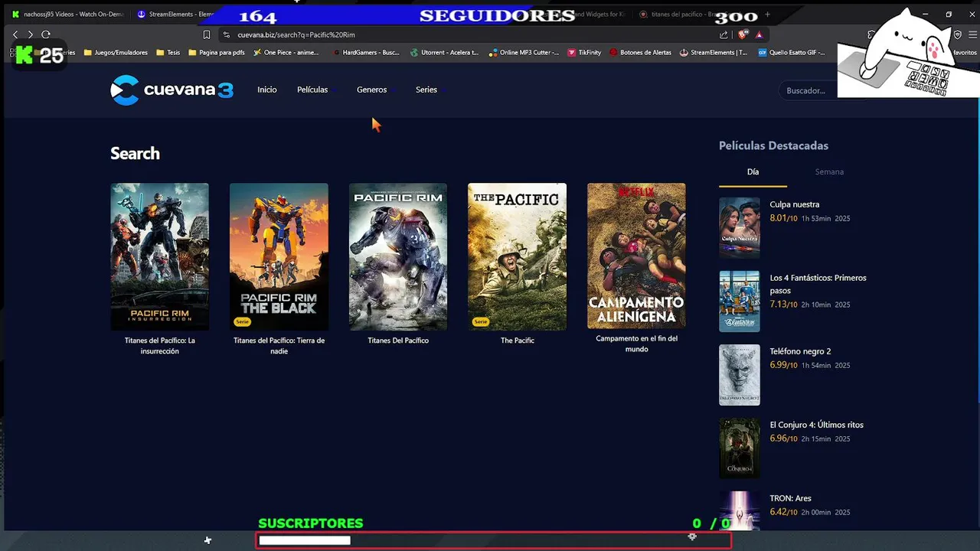Open El Conjuro 4: Últimos ritos
This screenshot has height=551, width=980.
[816, 425]
